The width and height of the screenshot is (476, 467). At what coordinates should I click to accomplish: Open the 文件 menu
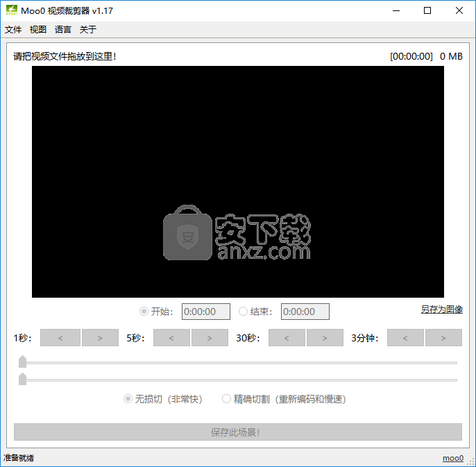[x=13, y=29]
